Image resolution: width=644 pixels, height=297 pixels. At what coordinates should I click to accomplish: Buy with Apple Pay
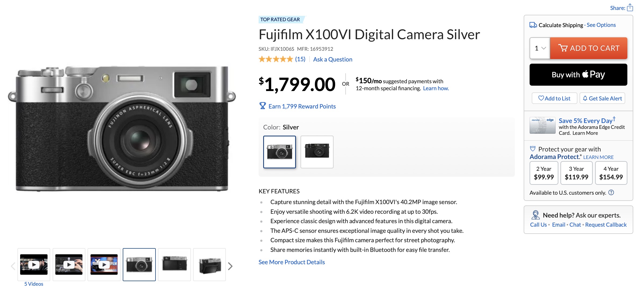coord(578,75)
